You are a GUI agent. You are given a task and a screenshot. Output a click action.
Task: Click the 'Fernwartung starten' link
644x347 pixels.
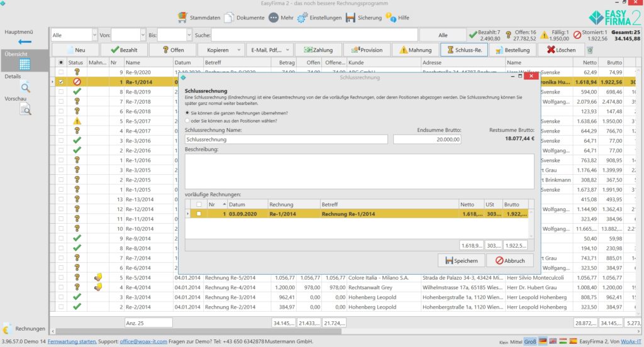[72, 341]
